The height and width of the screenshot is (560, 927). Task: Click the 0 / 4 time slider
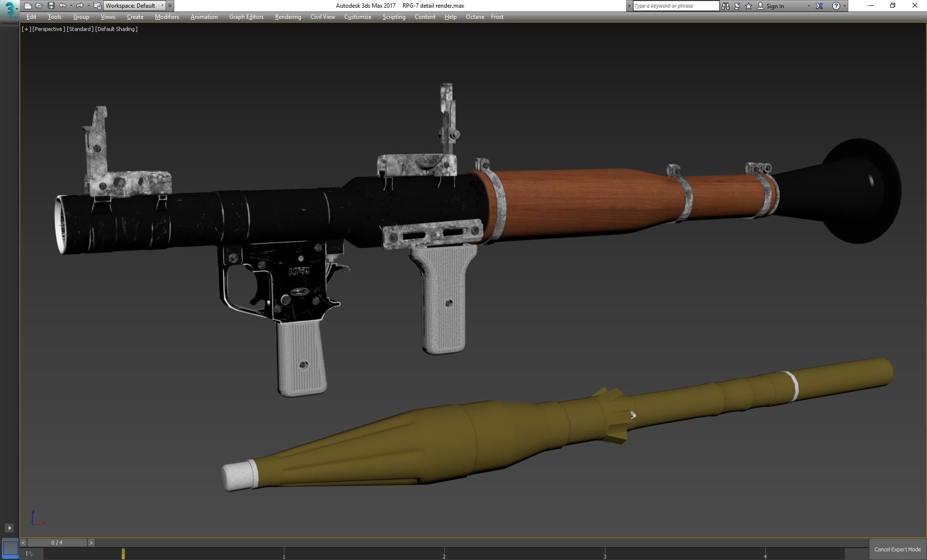57,543
